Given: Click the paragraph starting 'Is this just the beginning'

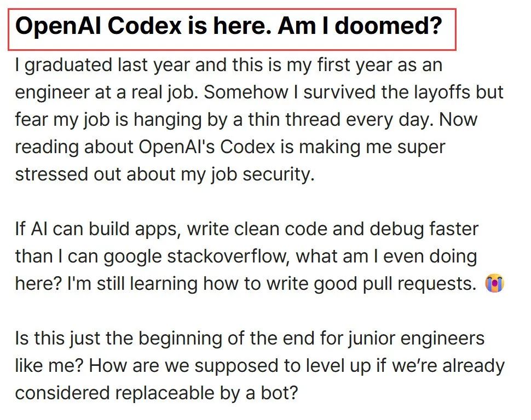Looking at the screenshot, I should 259,365.
